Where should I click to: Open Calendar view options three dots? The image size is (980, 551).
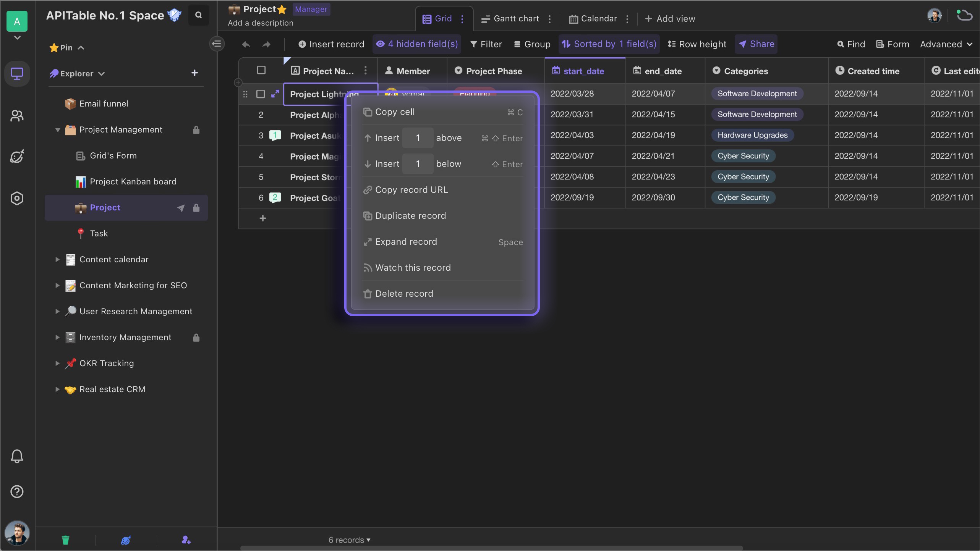pos(627,19)
